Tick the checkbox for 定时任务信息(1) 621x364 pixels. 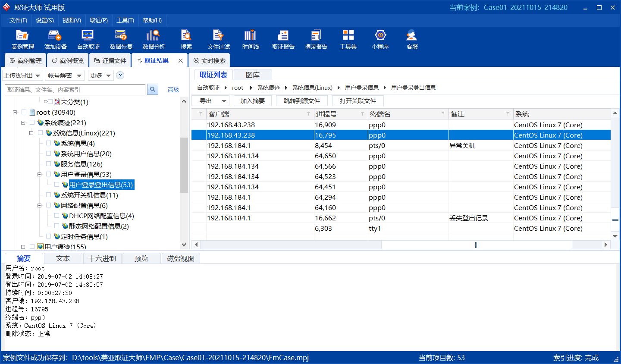point(48,236)
